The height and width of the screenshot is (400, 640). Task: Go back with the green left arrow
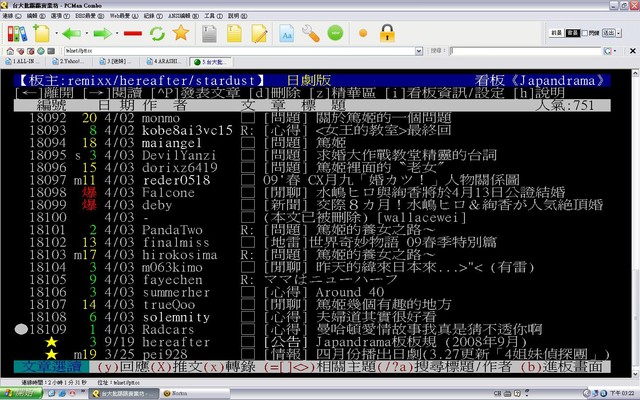(72, 33)
